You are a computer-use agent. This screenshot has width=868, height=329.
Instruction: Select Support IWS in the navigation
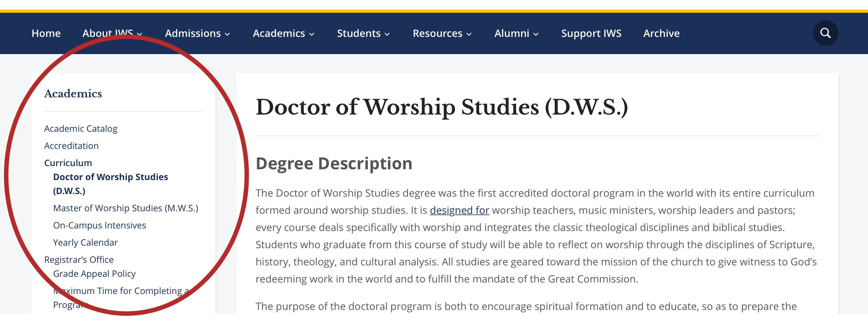[x=591, y=33]
